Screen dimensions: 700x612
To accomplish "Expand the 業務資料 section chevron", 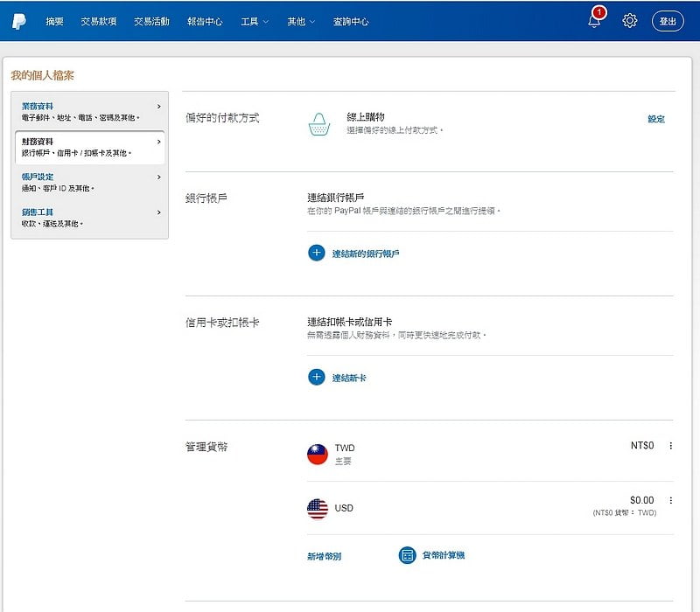I will [x=159, y=106].
